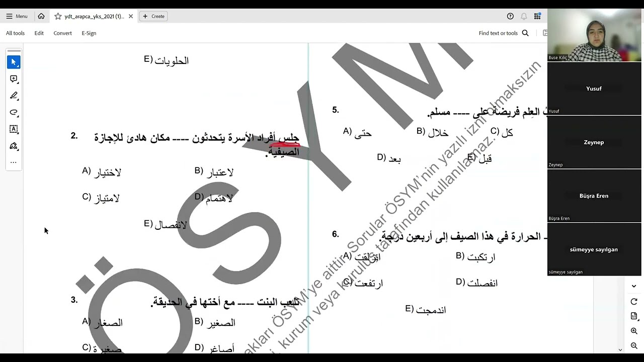Click question 5 option E 'قبل'
The image size is (644, 362).
tap(479, 158)
